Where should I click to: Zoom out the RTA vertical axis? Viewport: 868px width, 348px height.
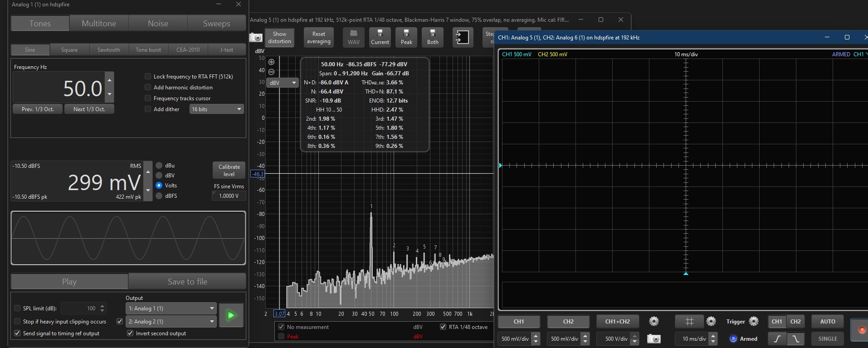(x=271, y=72)
